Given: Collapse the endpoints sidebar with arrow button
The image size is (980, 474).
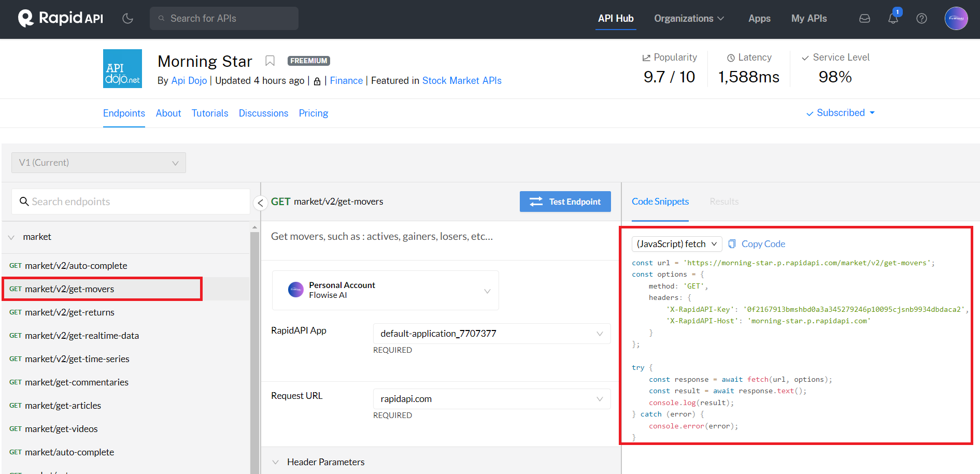Looking at the screenshot, I should (261, 203).
